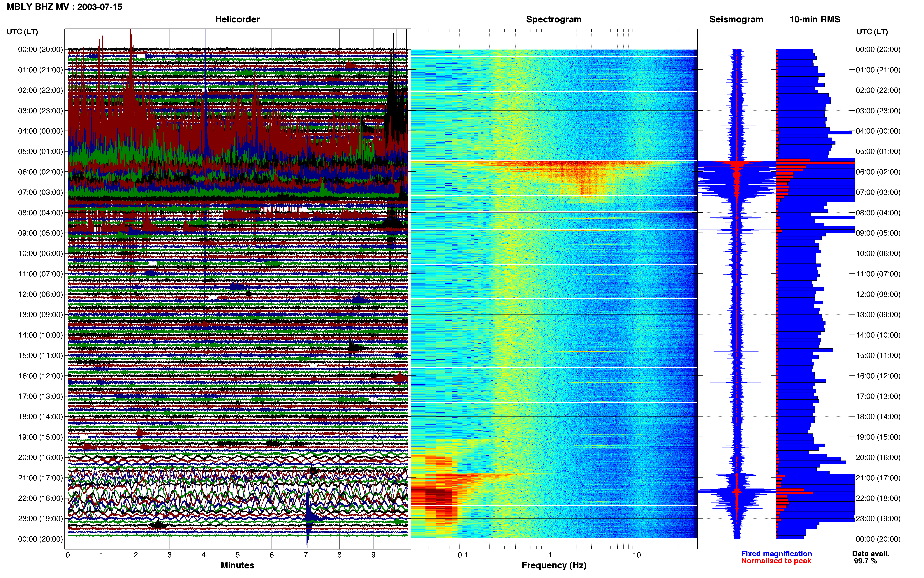This screenshot has width=924, height=578.
Task: Click the '0' tick on the Minutes axis
Action: click(x=68, y=555)
